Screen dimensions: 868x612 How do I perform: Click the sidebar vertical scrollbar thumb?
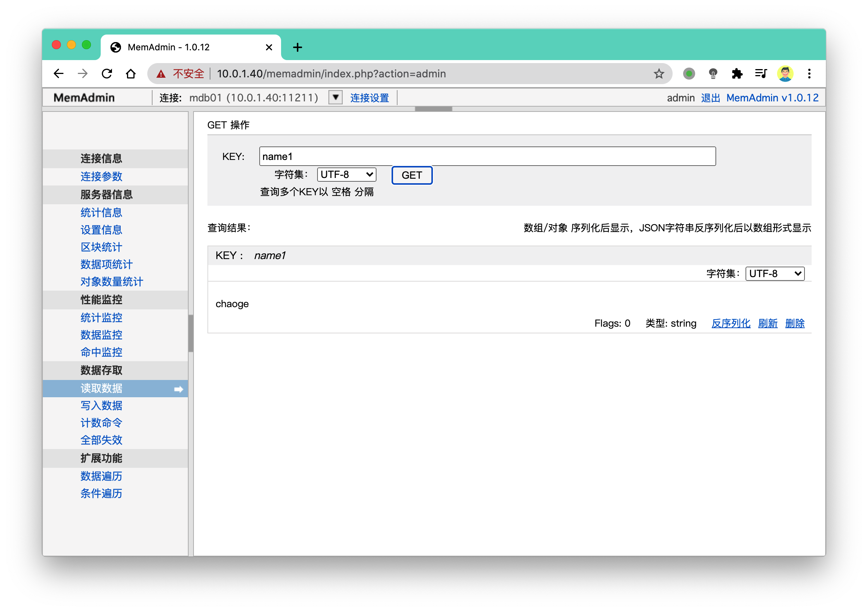point(191,333)
